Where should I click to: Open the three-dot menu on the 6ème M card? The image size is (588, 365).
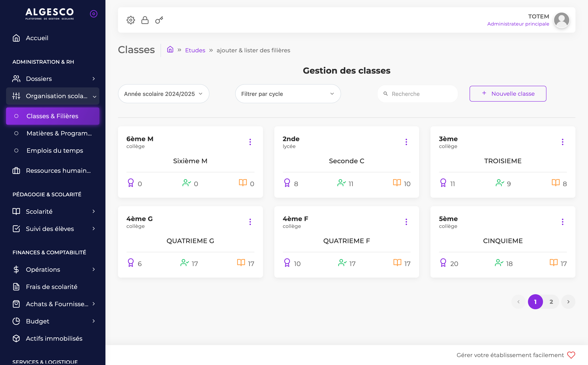pyautogui.click(x=250, y=142)
